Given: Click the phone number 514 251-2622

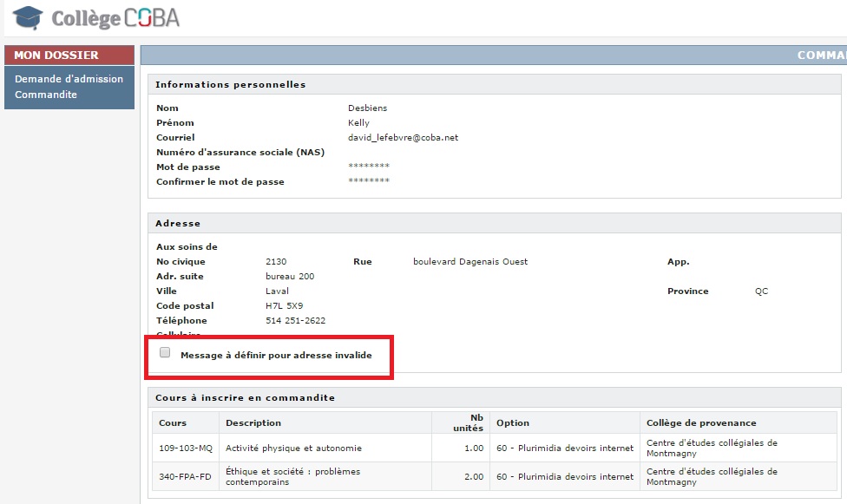Looking at the screenshot, I should pyautogui.click(x=295, y=320).
